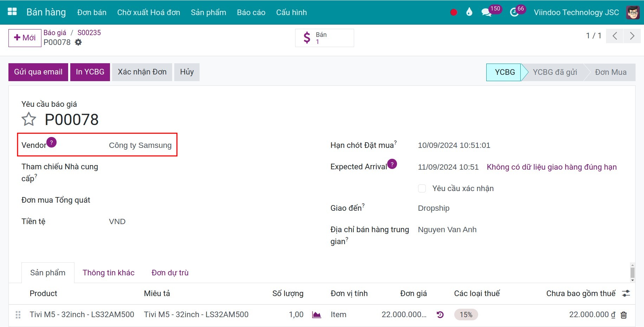This screenshot has height=327, width=644.
Task: Open forecast chart icon on Tivi M5 line
Action: 317,315
